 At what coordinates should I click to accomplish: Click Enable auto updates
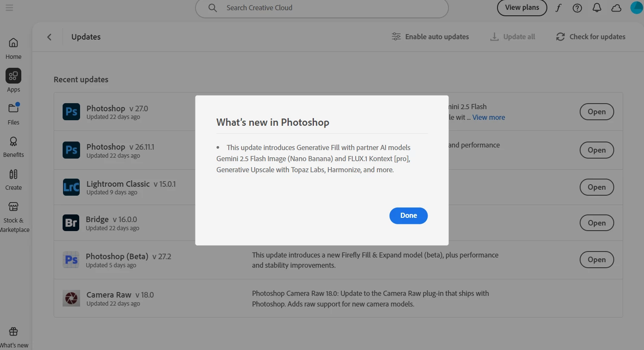(430, 37)
